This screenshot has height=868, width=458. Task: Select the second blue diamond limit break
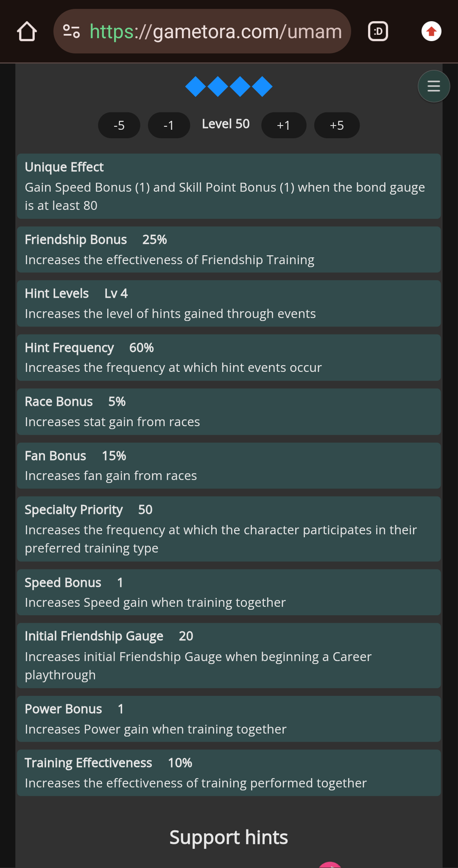[218, 87]
